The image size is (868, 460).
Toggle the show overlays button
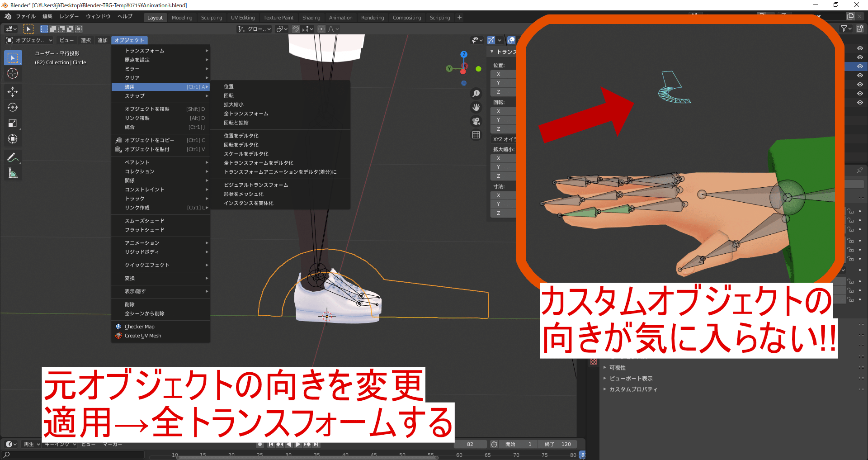[511, 40]
